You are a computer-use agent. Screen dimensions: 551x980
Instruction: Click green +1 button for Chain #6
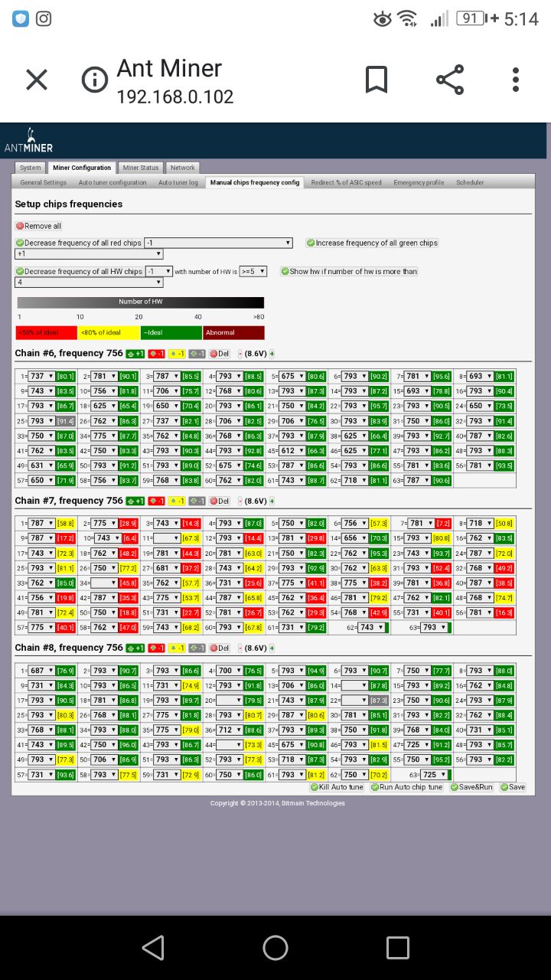[135, 354]
